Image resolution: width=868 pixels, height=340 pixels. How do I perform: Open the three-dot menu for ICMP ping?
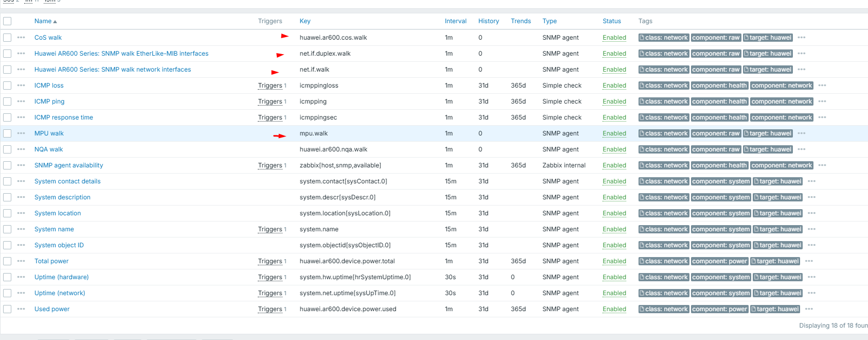click(x=21, y=101)
